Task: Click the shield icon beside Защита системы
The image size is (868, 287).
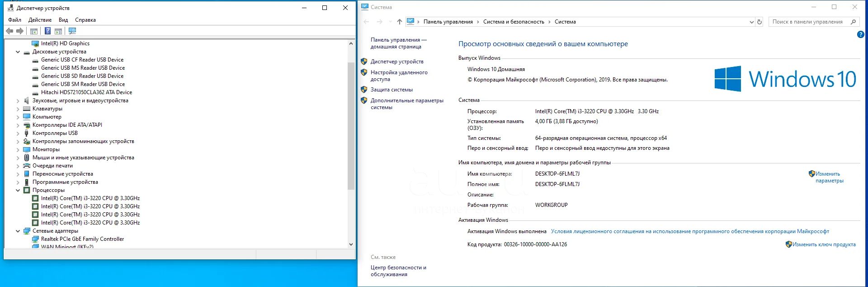Action: pos(364,90)
